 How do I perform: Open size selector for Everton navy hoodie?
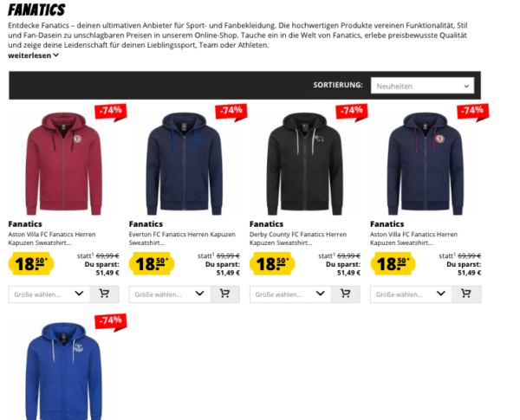coord(170,294)
